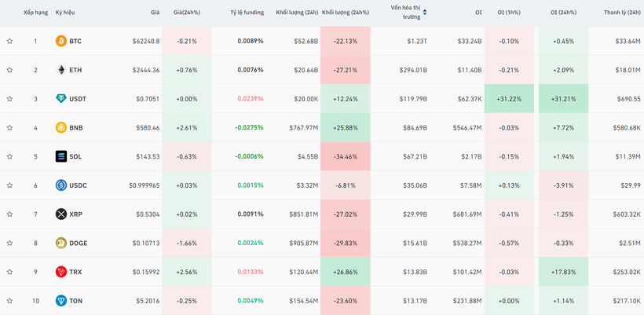Open the TRX symbol link
This screenshot has height=315, width=644.
(75, 272)
